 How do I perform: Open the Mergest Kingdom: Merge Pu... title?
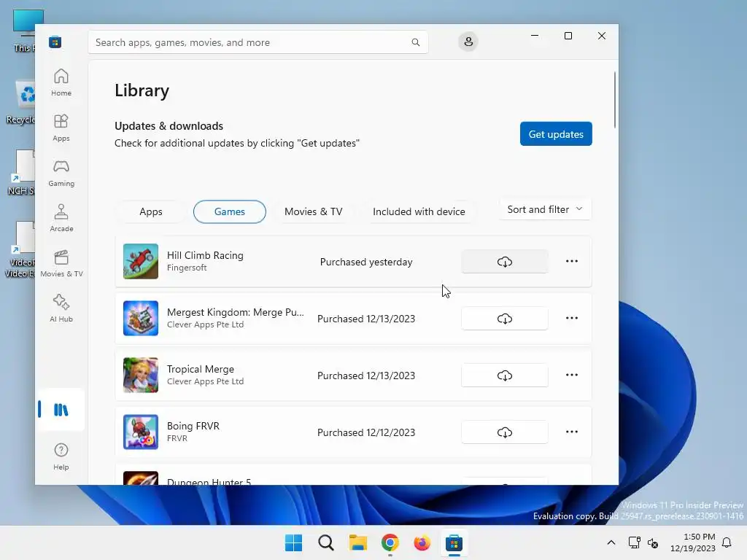click(236, 312)
